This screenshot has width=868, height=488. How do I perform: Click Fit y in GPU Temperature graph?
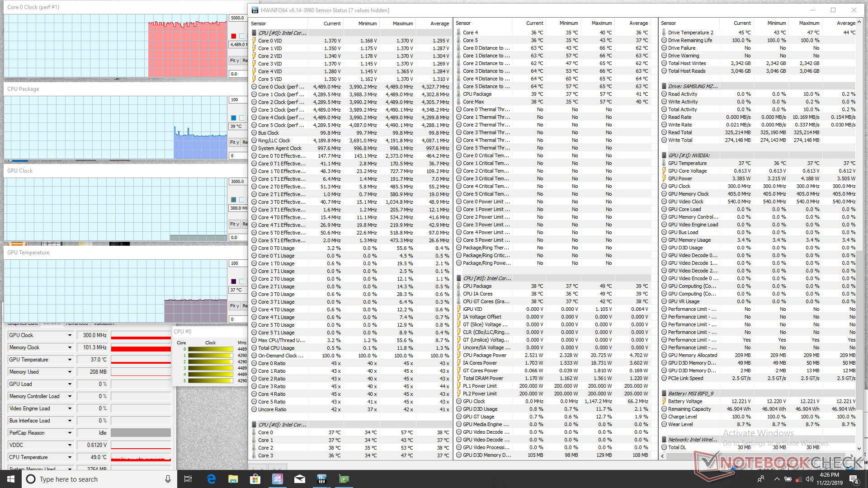point(234,306)
